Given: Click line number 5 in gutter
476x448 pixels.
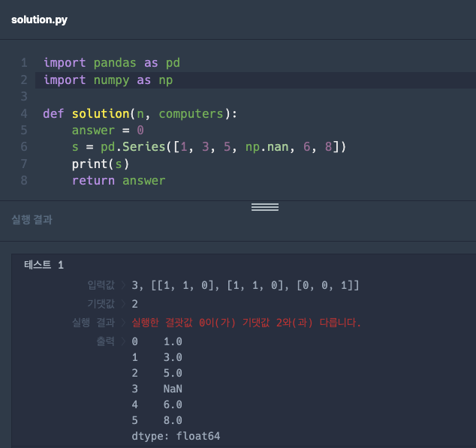Looking at the screenshot, I should coord(24,131).
